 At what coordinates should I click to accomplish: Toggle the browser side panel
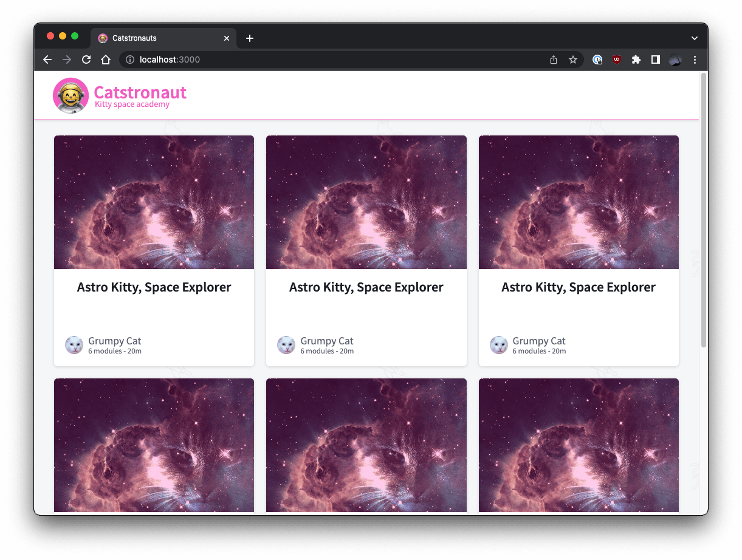656,60
